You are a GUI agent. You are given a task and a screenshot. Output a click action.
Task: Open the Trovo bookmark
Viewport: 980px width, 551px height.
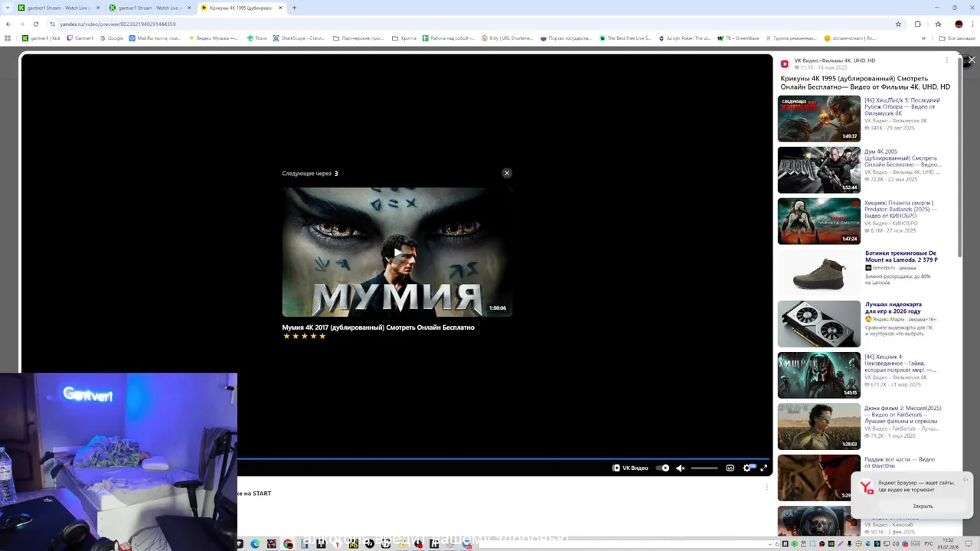[256, 37]
